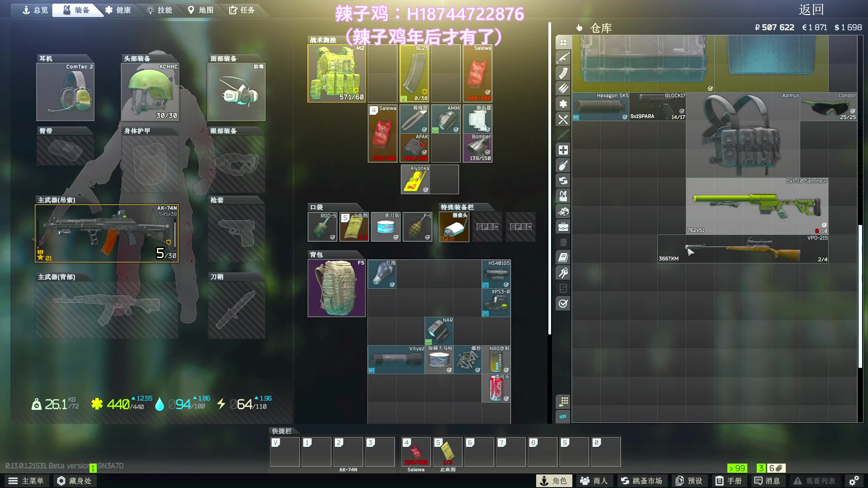The image size is (868, 488).
Task: Open the 主菜单 main menu
Action: (26, 481)
